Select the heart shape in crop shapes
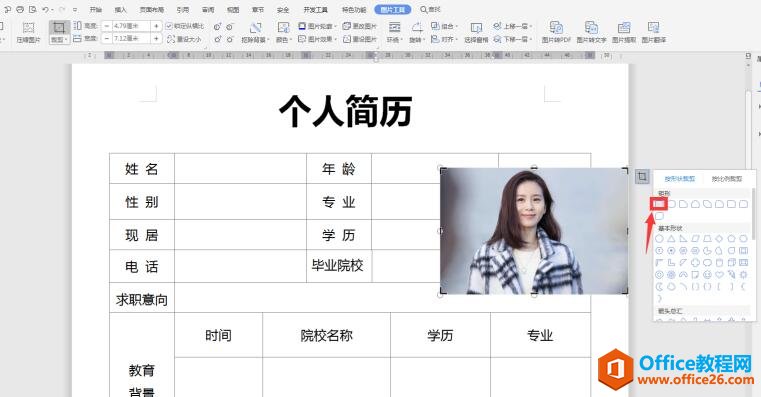Image resolution: width=761 pixels, height=397 pixels. click(x=719, y=275)
